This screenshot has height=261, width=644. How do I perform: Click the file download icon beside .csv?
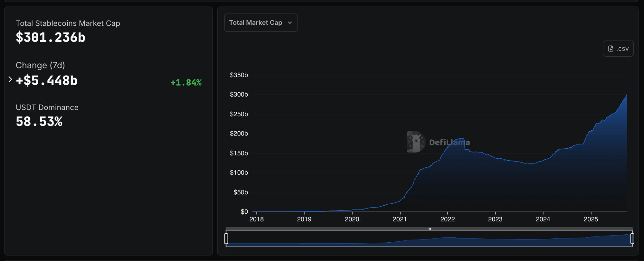pos(611,49)
